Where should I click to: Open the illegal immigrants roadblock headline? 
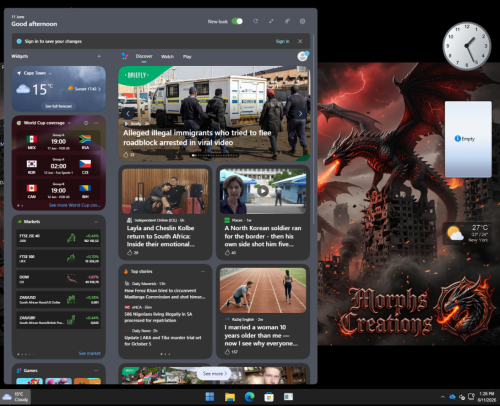coord(197,138)
